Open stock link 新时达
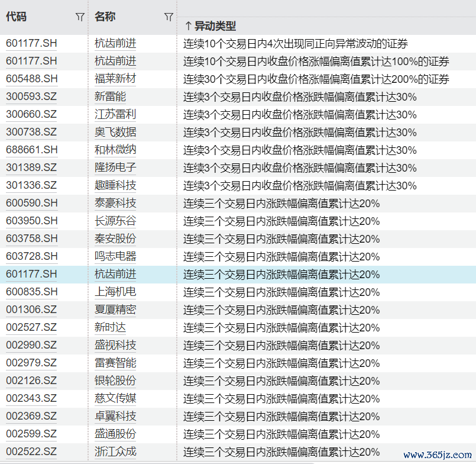476x464 pixels. pos(110,327)
